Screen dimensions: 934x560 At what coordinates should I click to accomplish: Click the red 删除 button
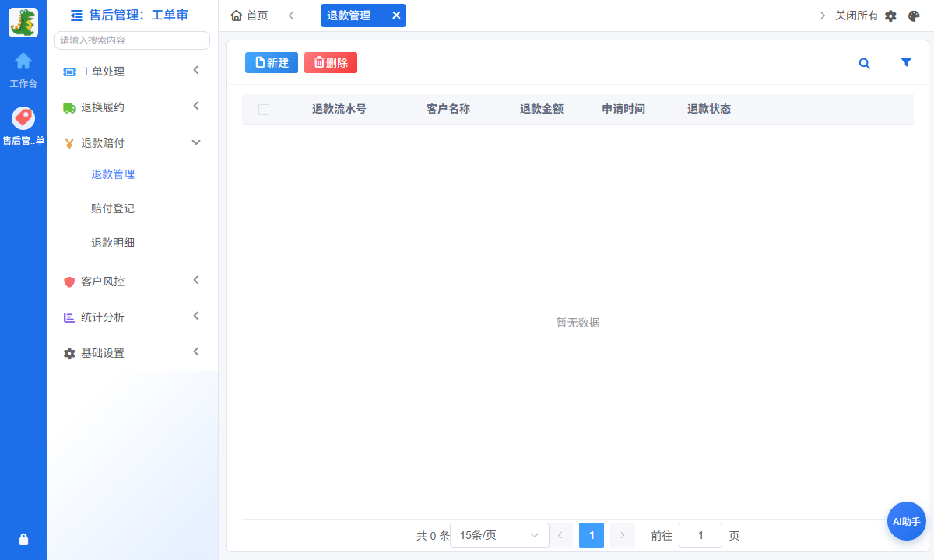coord(331,63)
